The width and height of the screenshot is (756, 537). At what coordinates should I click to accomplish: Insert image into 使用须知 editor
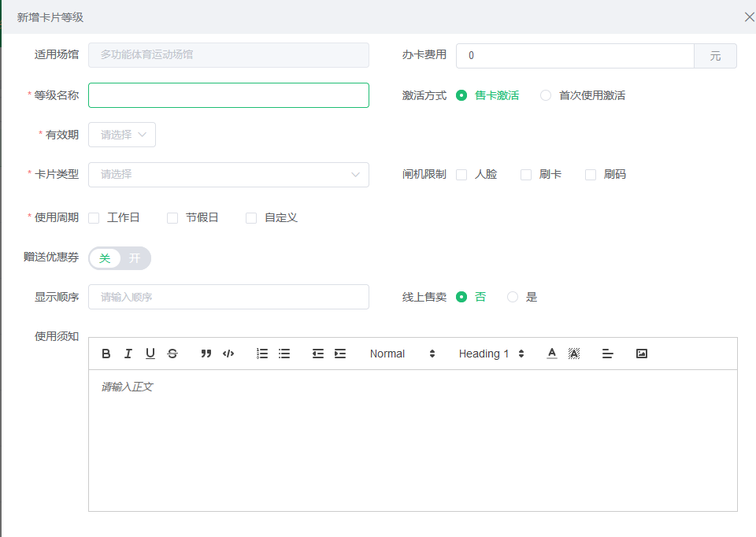642,354
